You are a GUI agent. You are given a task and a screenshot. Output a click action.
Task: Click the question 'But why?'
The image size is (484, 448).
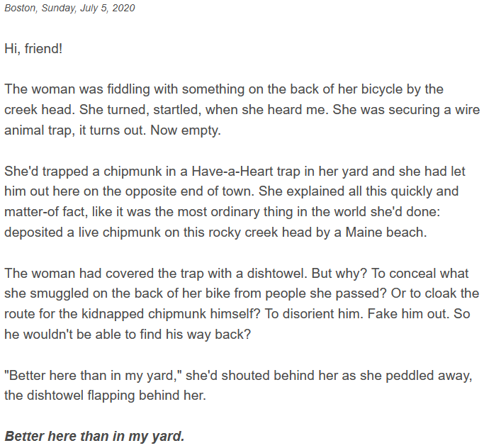pyautogui.click(x=339, y=273)
